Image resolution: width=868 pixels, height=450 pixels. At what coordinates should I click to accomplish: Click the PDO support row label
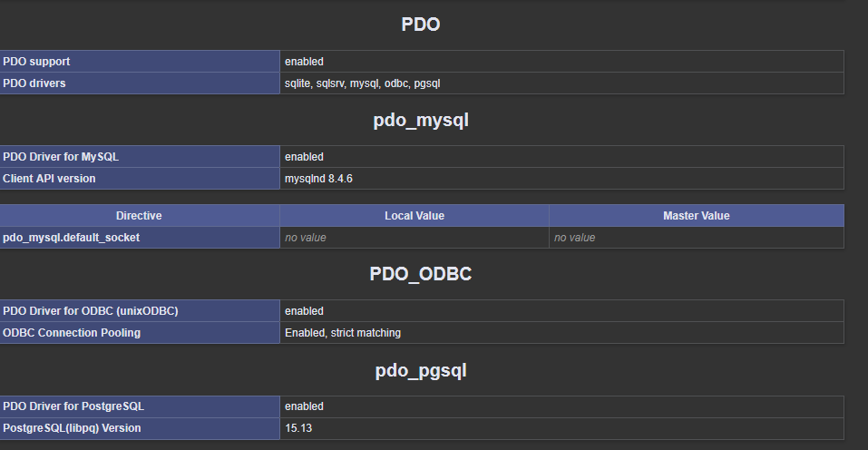coord(36,62)
